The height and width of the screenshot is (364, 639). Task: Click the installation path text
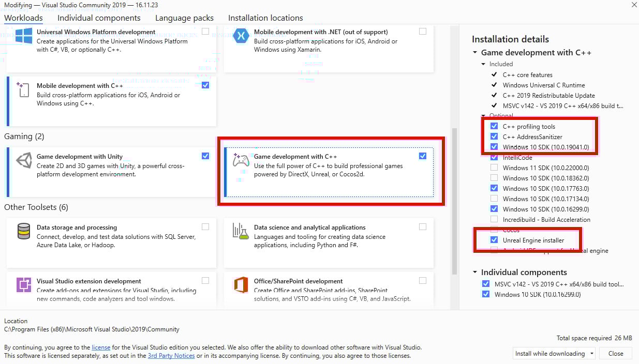(x=92, y=329)
